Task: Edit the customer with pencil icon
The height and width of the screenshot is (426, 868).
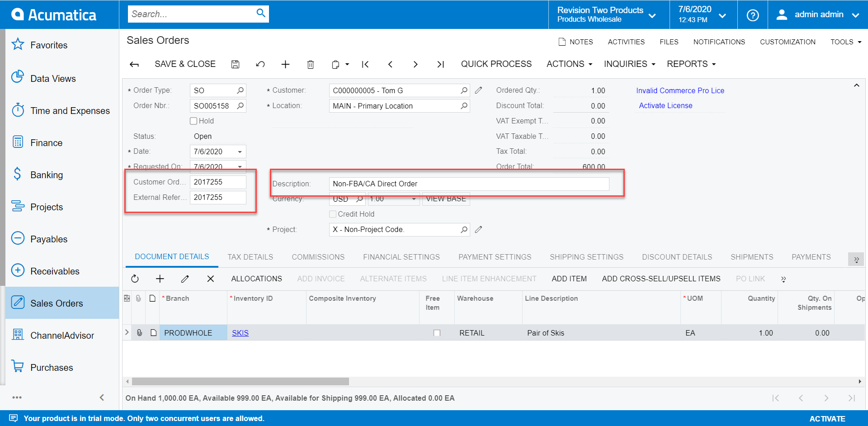Action: tap(478, 90)
